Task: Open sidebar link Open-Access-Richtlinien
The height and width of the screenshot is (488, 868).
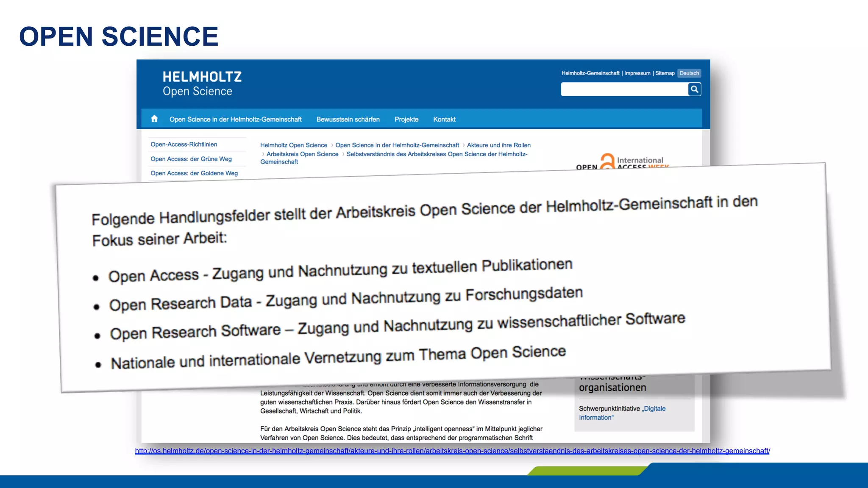Action: 184,144
